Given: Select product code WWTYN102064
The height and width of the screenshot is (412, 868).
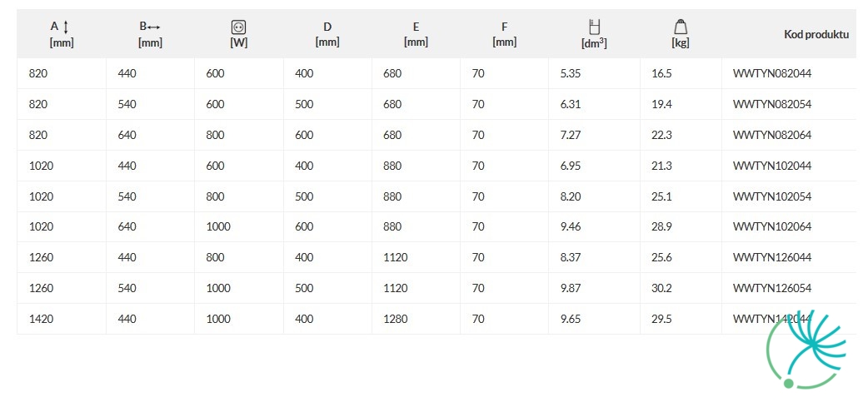Looking at the screenshot, I should pos(771,226).
